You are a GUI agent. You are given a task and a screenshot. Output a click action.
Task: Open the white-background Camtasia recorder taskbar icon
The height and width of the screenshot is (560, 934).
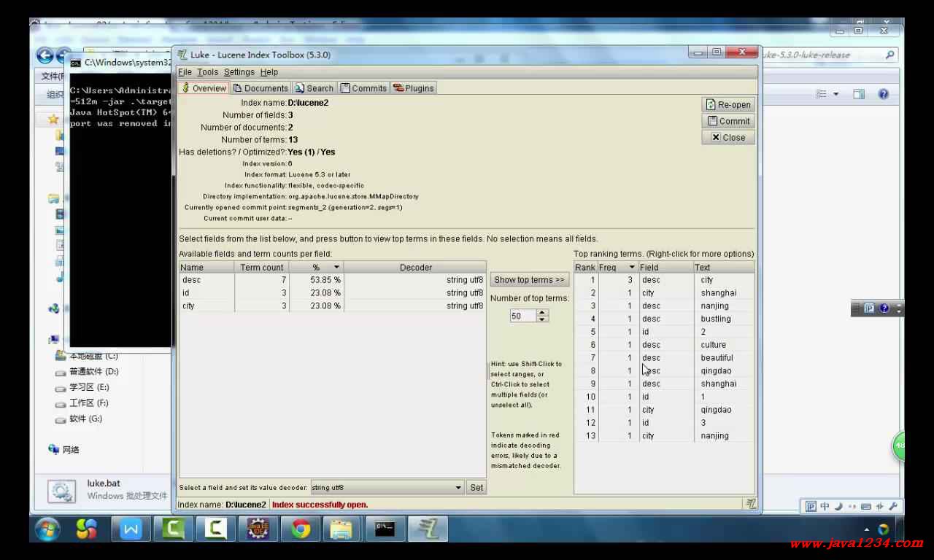tap(215, 529)
